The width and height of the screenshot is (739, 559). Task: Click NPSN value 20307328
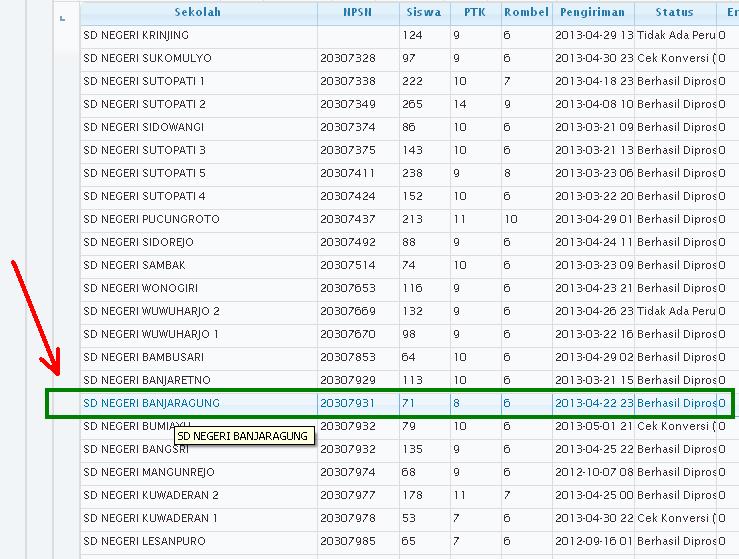[x=348, y=58]
